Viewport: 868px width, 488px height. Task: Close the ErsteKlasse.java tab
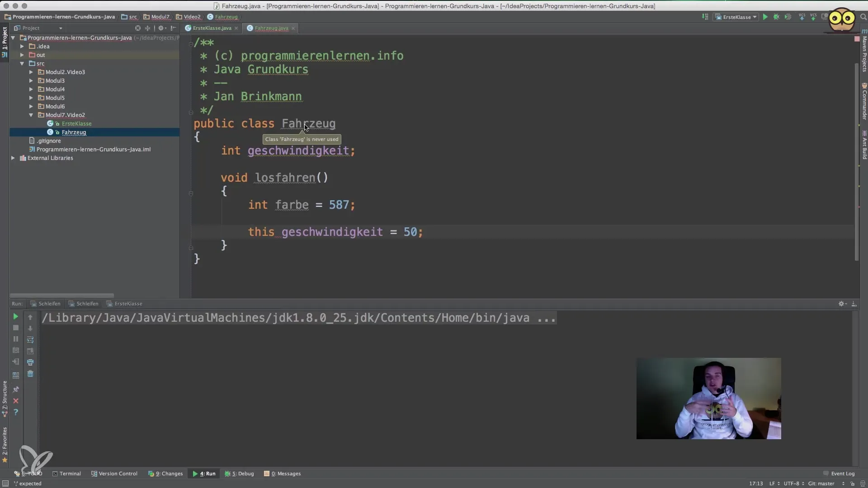(x=236, y=28)
